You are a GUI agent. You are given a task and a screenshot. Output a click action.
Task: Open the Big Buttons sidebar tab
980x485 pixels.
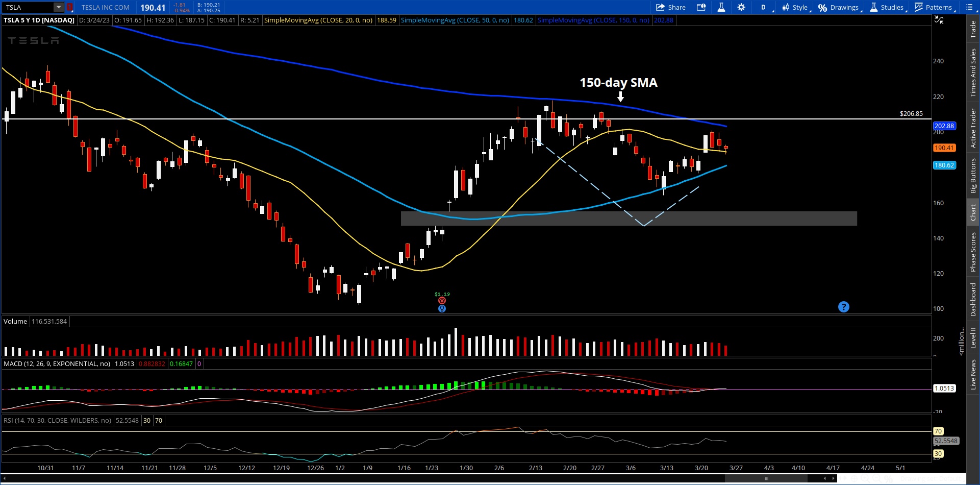point(973,176)
